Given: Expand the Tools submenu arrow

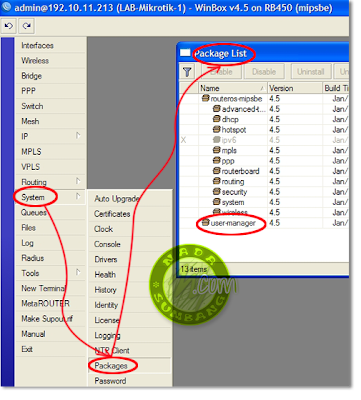Looking at the screenshot, I should (78, 272).
